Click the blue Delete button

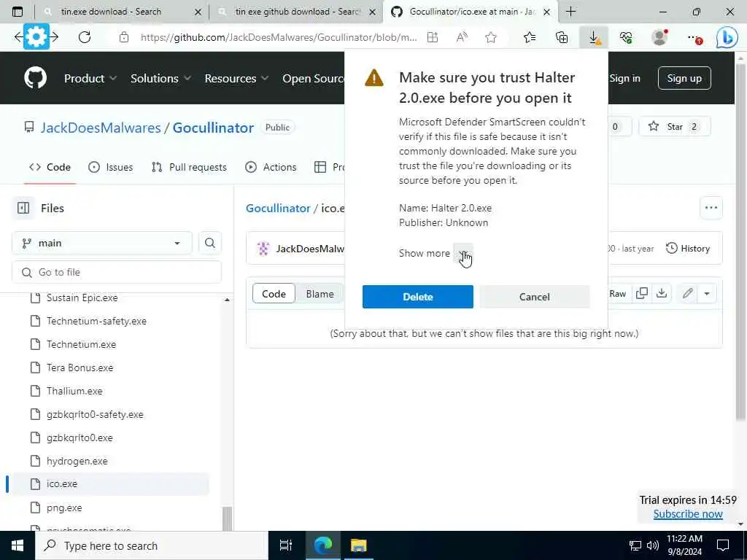(x=418, y=297)
